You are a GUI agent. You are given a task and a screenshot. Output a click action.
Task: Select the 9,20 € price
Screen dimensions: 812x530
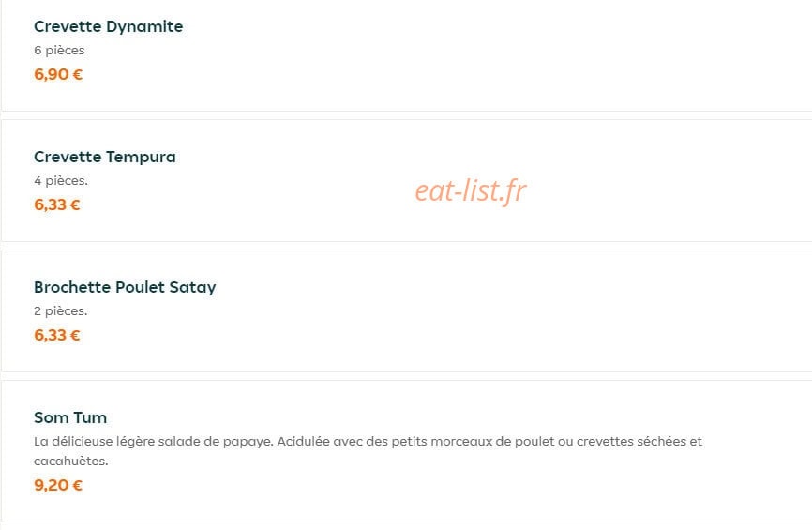[x=58, y=486]
